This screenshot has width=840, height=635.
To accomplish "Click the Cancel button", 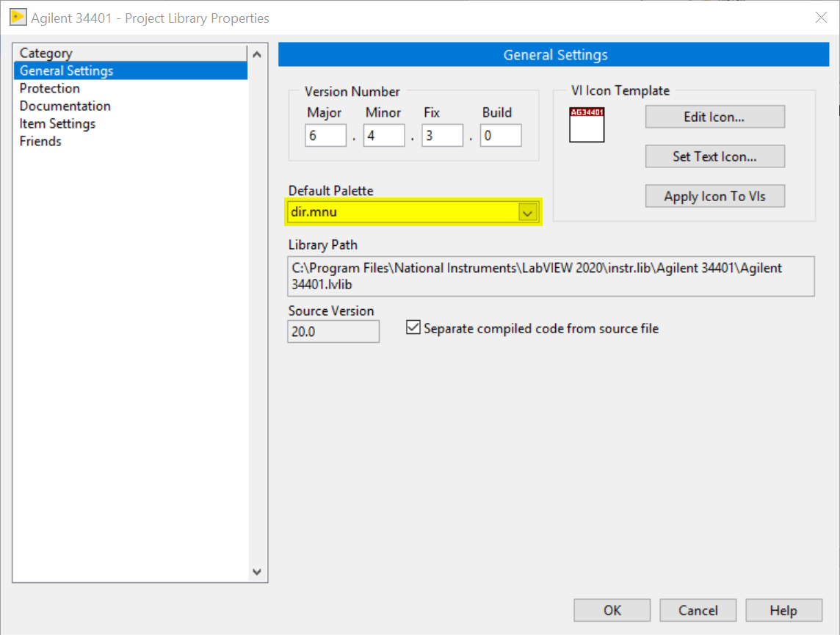I will pos(698,610).
